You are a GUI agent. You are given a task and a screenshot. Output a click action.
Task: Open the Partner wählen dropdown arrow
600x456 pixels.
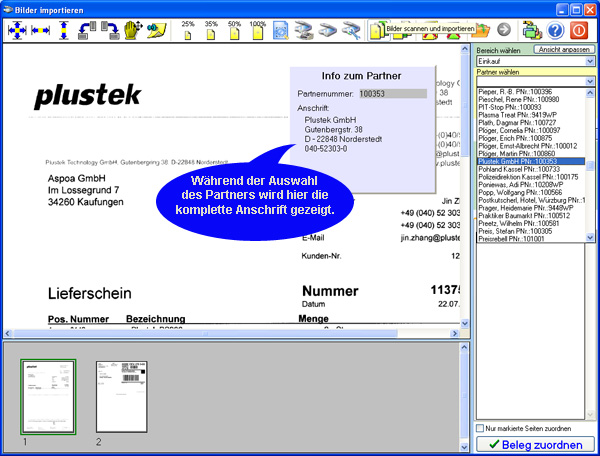(590, 81)
